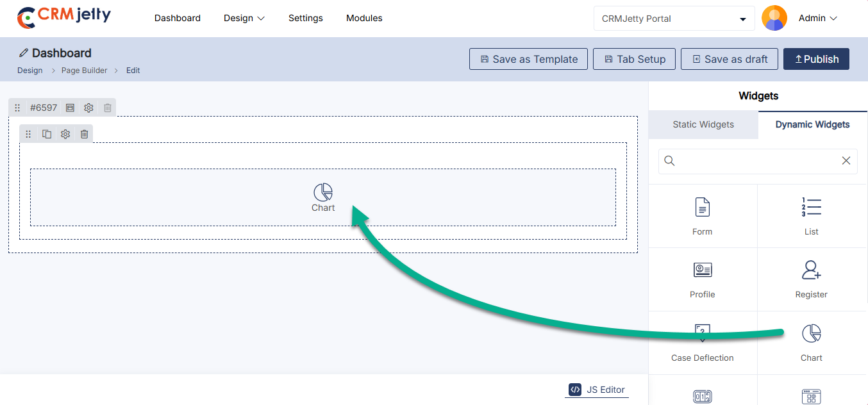
Task: Expand the Admin user menu
Action: (818, 19)
